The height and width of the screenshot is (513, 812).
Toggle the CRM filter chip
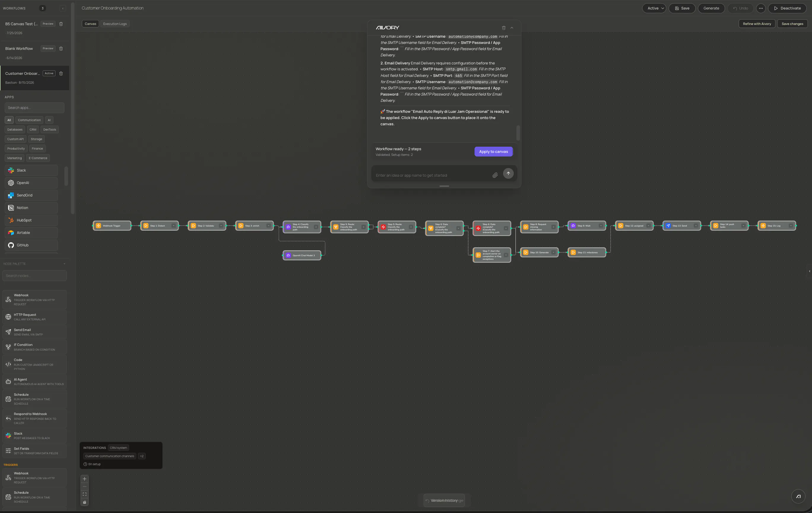33,129
